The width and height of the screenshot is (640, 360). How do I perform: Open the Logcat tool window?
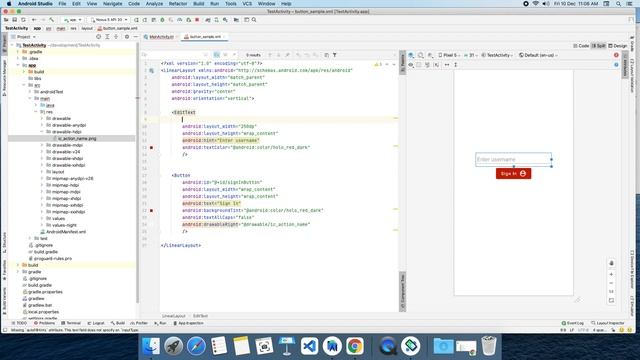96,323
